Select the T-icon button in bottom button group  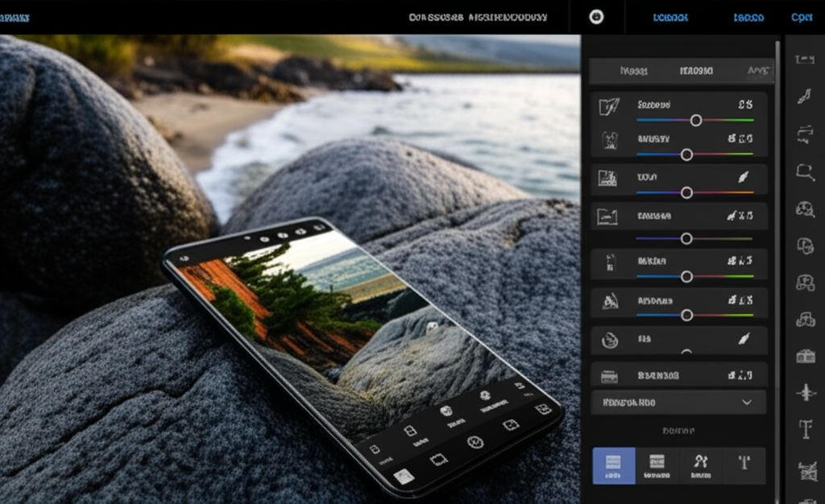[x=744, y=465]
